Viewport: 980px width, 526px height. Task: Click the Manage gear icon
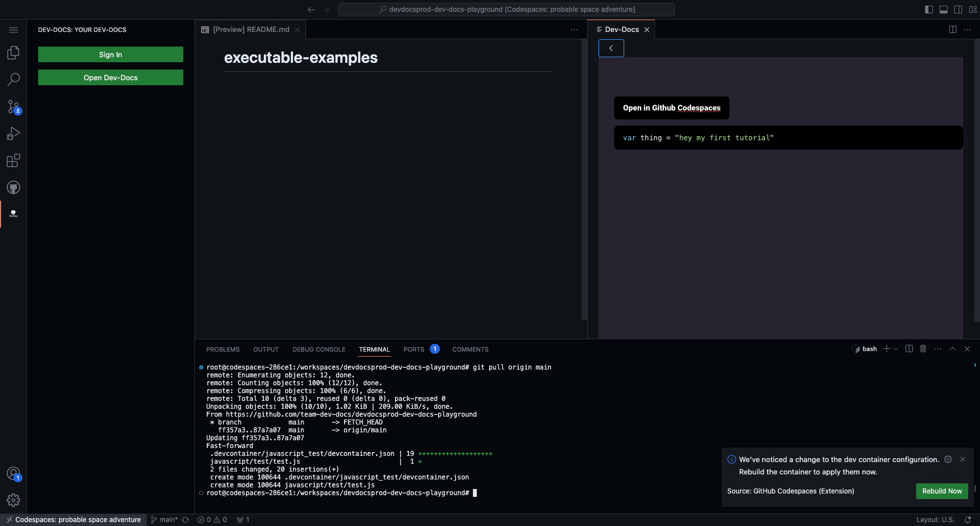tap(13, 500)
